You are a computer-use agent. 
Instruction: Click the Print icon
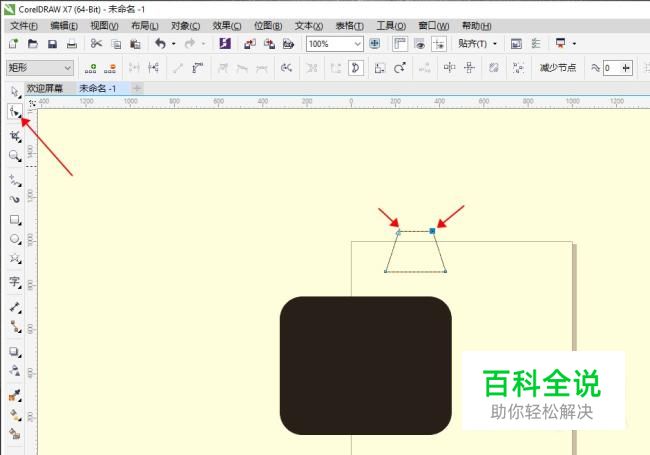(72, 44)
